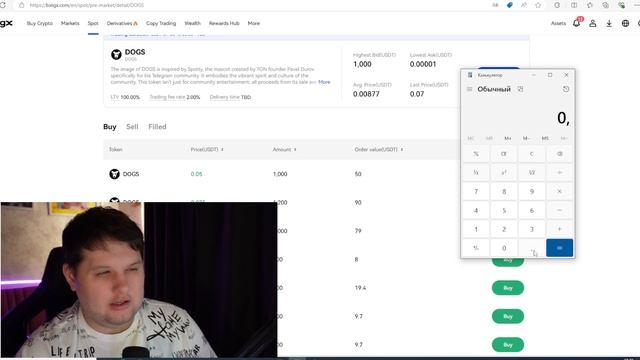The height and width of the screenshot is (360, 640).
Task: Click the plus operator key
Action: [x=560, y=229]
